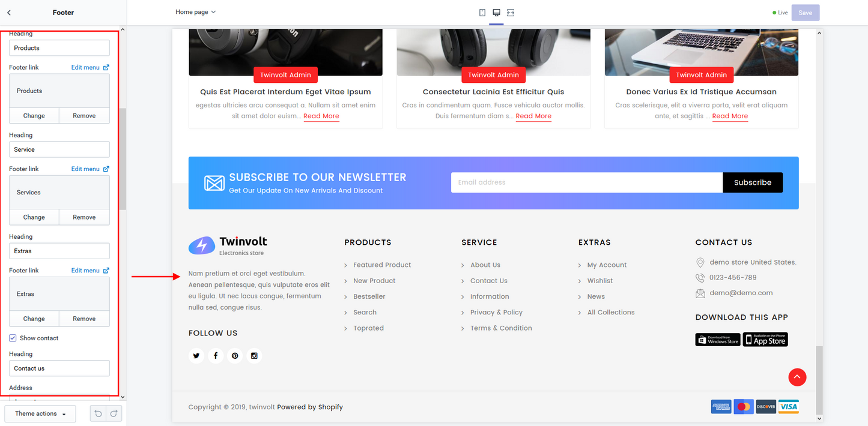Screen dimensions: 868x426
Task: Enter fullscreen preview mode
Action: pos(510,12)
